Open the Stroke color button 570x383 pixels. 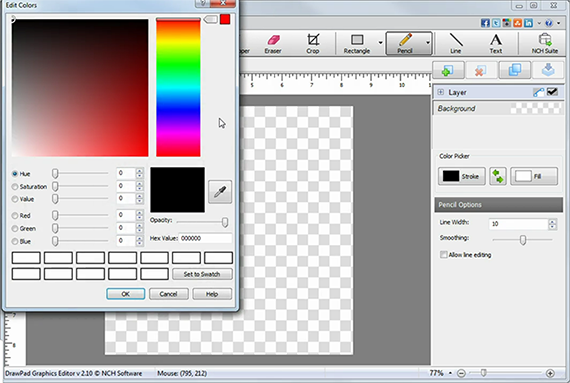(462, 176)
